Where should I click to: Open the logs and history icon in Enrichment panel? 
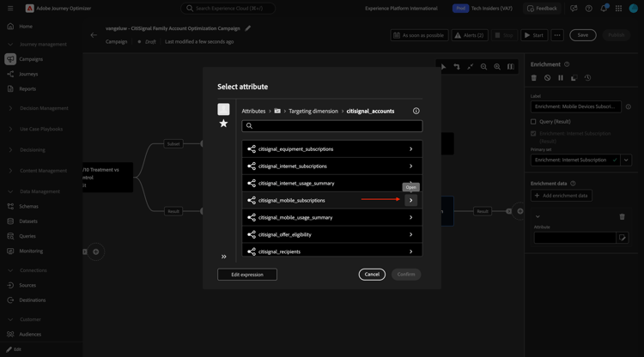click(587, 77)
